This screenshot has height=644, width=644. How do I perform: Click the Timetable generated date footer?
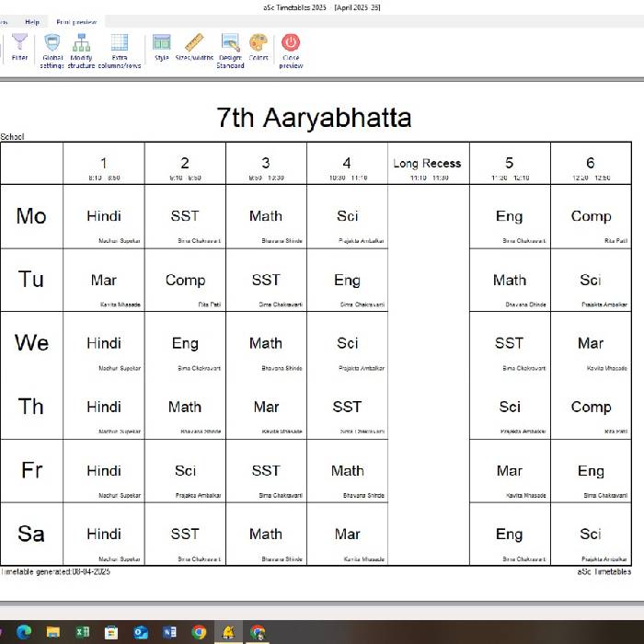click(55, 571)
